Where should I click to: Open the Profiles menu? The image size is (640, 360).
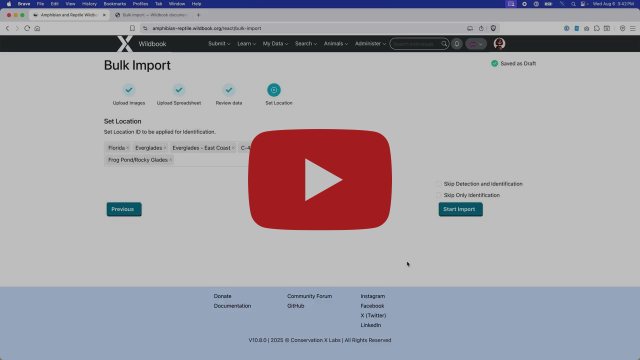pos(140,4)
